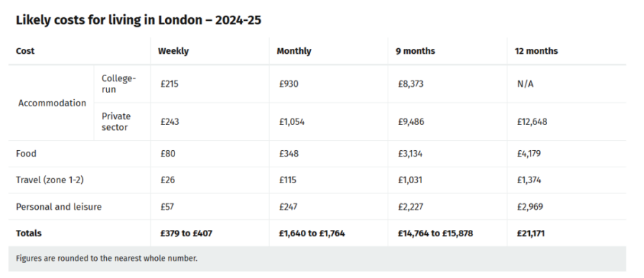The width and height of the screenshot is (644, 278).
Task: Click the 12 months column header
Action: (x=536, y=51)
